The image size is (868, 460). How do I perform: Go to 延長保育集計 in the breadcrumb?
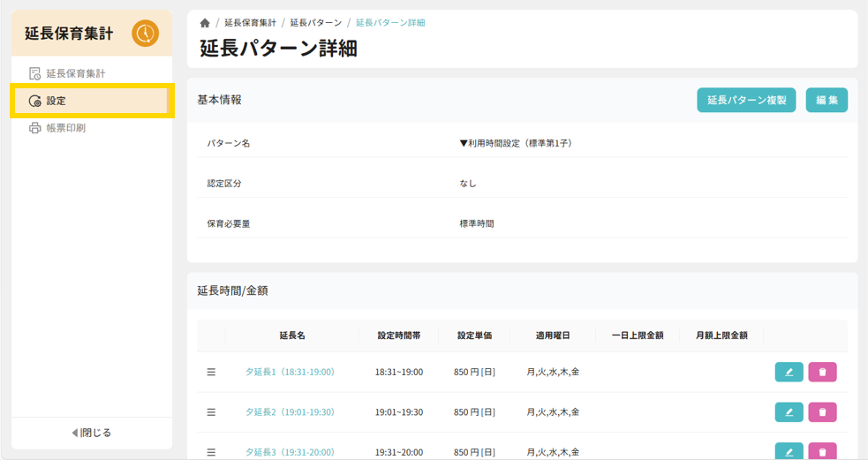point(250,23)
